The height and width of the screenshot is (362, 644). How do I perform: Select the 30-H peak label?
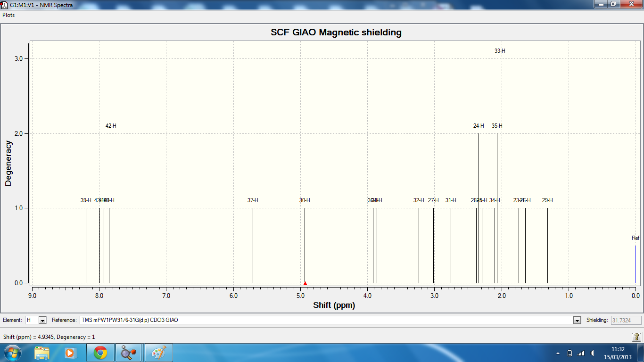(x=305, y=200)
